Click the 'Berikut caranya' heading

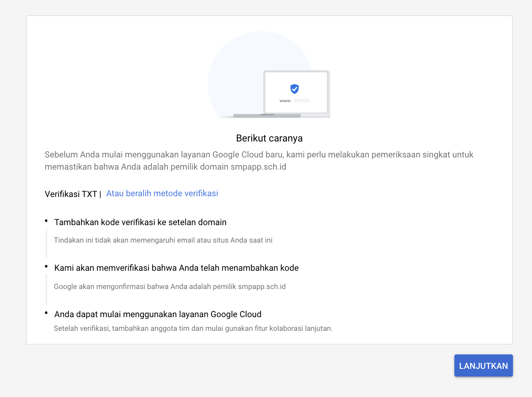tap(269, 138)
